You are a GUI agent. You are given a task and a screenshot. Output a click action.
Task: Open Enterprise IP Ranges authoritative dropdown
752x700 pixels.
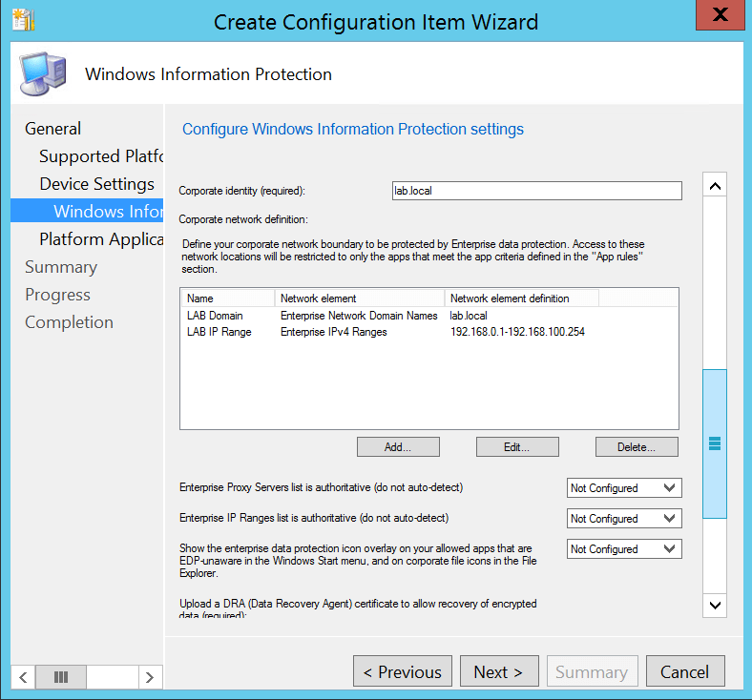pos(624,519)
